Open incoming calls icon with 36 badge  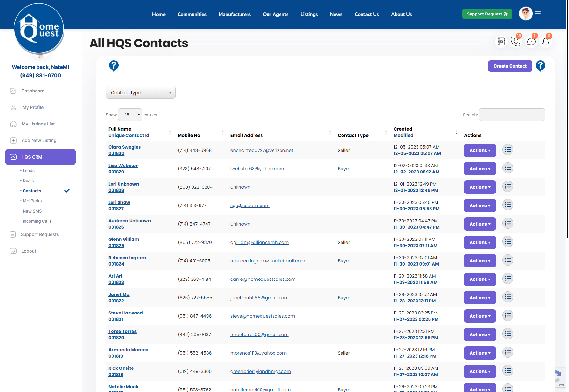[516, 42]
